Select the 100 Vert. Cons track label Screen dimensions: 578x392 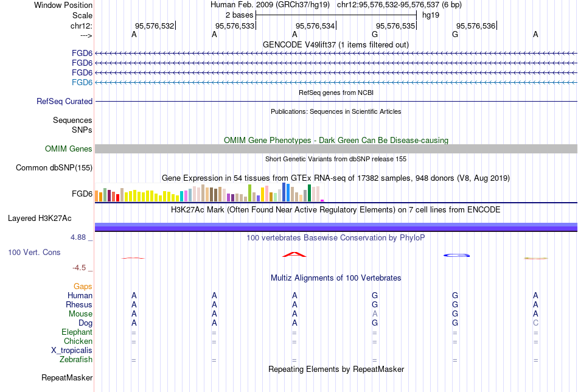34,253
